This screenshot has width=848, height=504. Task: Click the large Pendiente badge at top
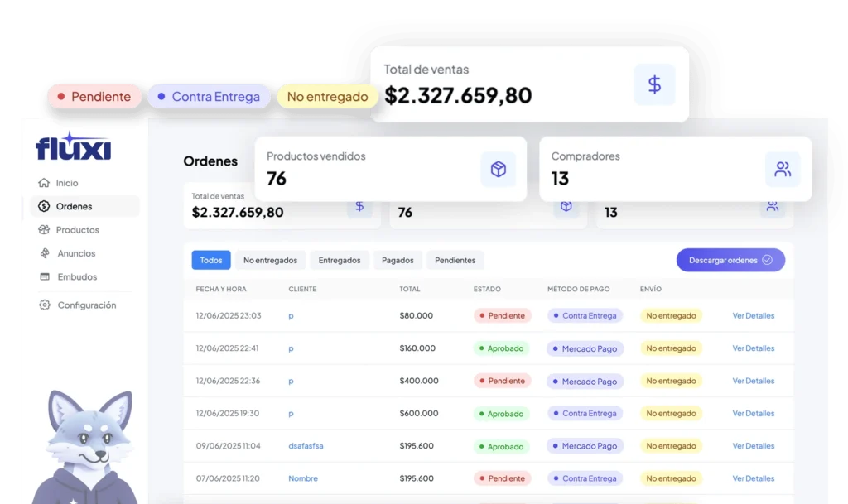pyautogui.click(x=94, y=97)
